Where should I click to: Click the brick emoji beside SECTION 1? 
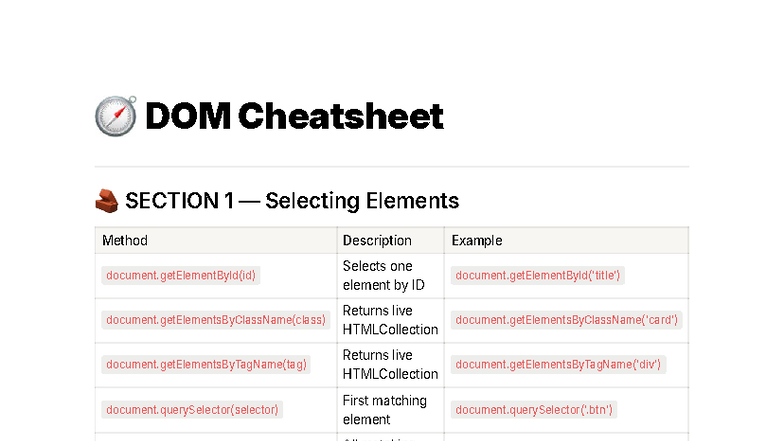tap(106, 201)
